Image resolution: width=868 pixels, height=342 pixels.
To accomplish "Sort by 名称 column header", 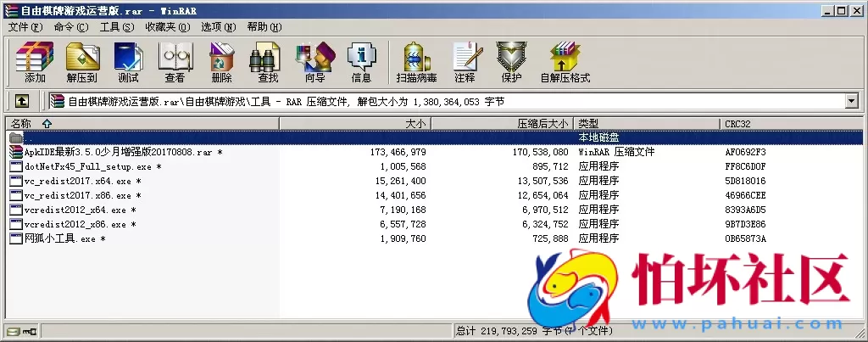I will click(142, 124).
